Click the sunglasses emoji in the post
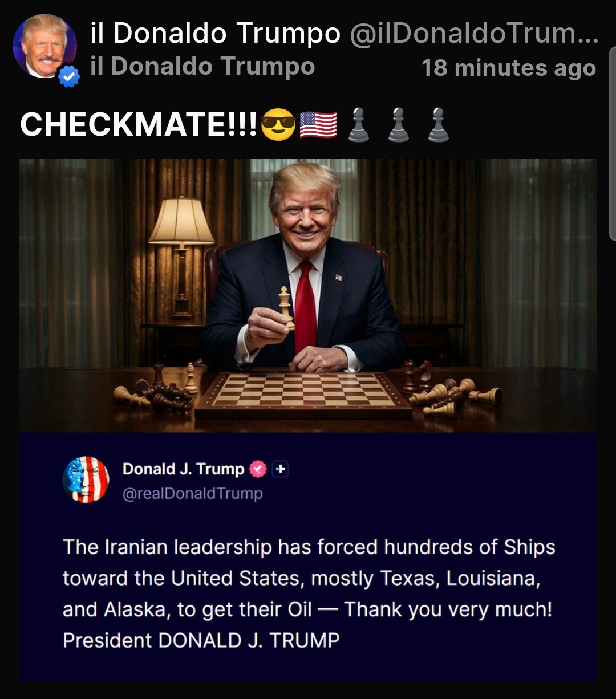 (278, 124)
